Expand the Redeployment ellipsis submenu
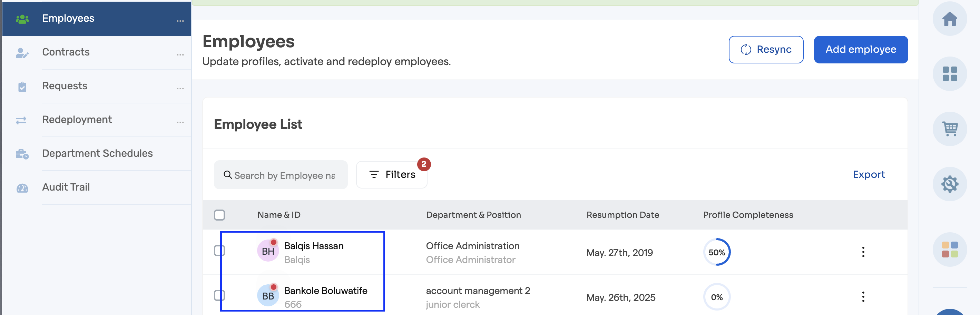This screenshot has height=315, width=980. click(x=180, y=122)
